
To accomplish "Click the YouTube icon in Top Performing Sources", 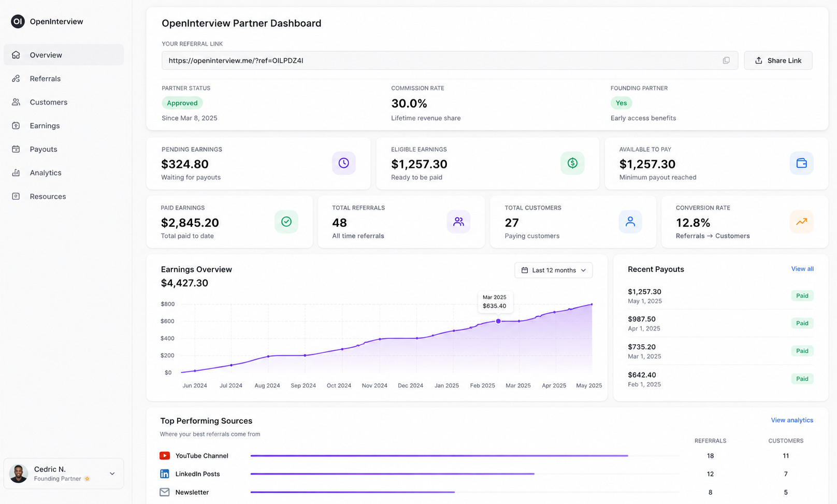I will pos(165,456).
